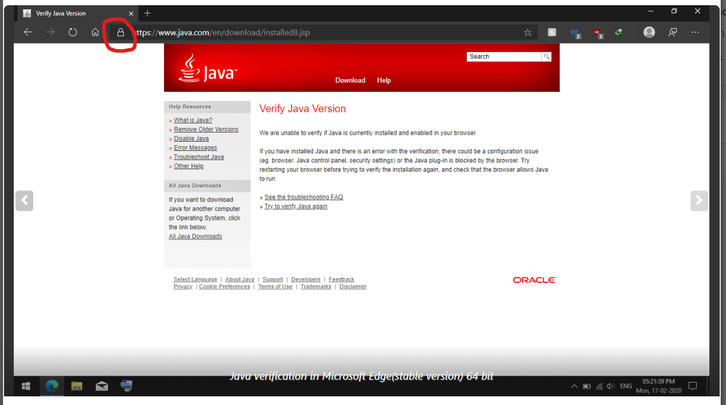
Task: Add this page to favorites star
Action: click(x=527, y=32)
